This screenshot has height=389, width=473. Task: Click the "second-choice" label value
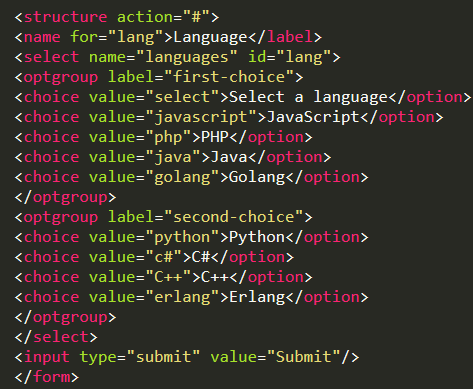click(233, 217)
